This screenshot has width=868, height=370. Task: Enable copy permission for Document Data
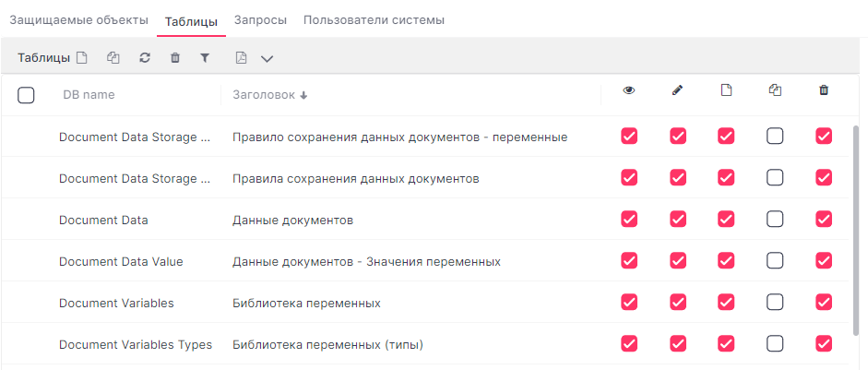[x=775, y=220]
